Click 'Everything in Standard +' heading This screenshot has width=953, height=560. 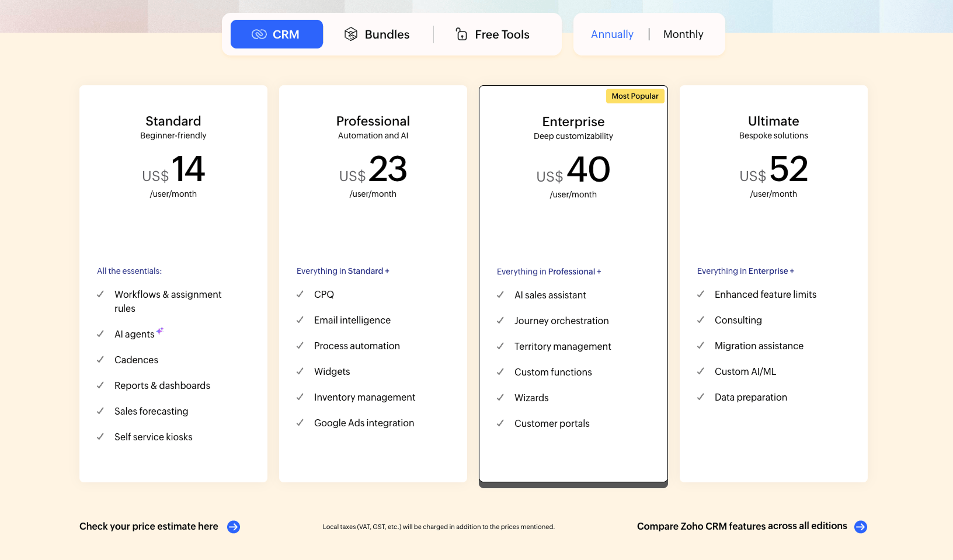pyautogui.click(x=343, y=271)
